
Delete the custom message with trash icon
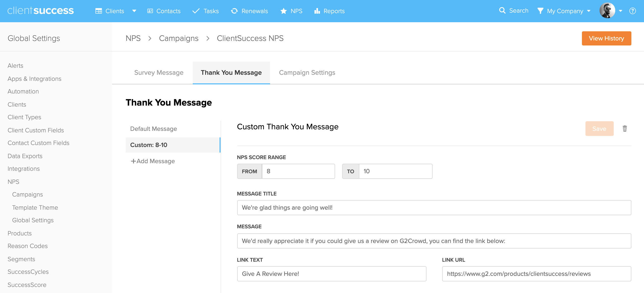click(625, 129)
